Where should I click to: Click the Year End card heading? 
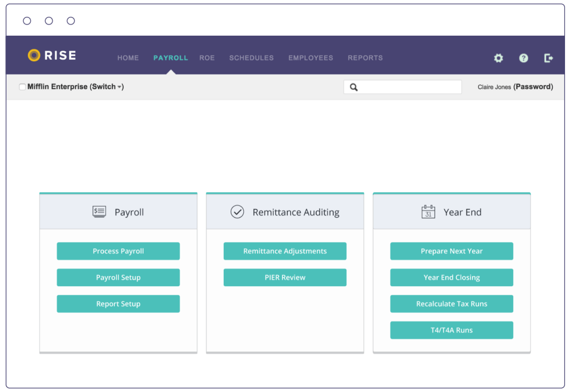tap(463, 212)
